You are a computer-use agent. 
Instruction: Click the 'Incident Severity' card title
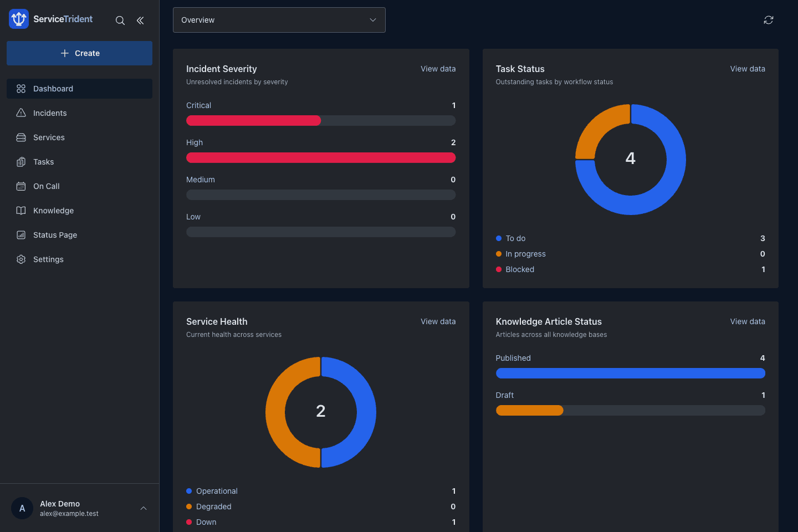(222, 69)
